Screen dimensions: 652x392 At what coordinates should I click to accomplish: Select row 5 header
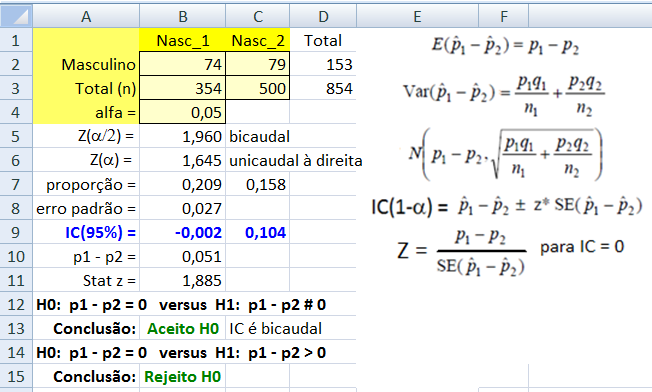(16, 136)
